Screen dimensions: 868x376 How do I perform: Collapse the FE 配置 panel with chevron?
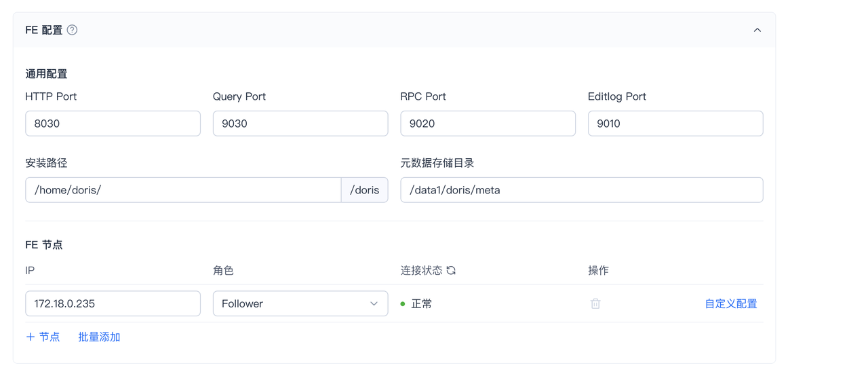tap(757, 30)
